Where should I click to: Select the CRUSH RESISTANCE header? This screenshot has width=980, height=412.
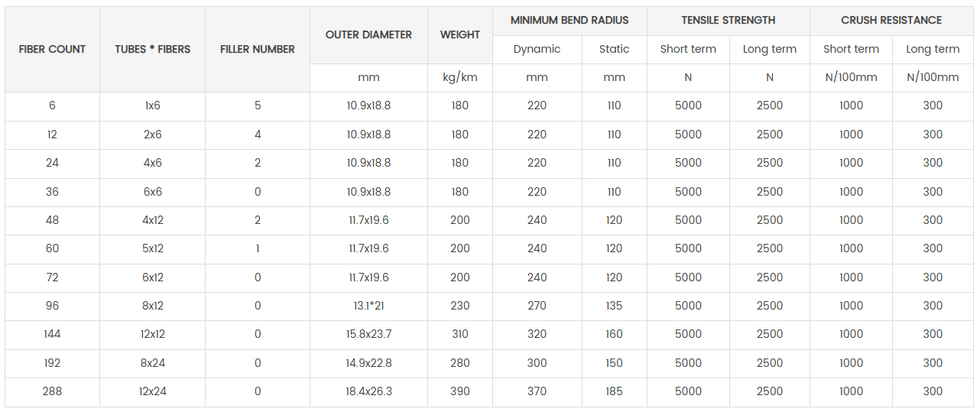[891, 21]
